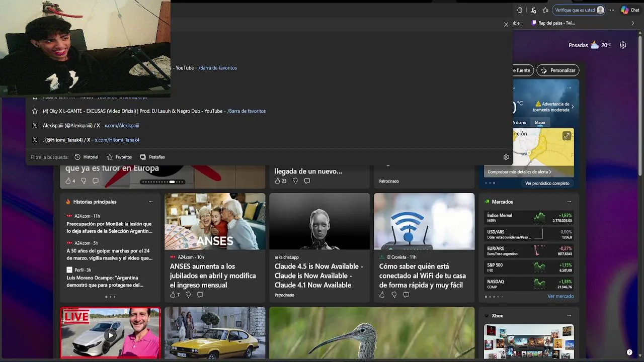Click 'Ver pronóstico completo' button
Screen dimensions: 644x362
tap(547, 184)
